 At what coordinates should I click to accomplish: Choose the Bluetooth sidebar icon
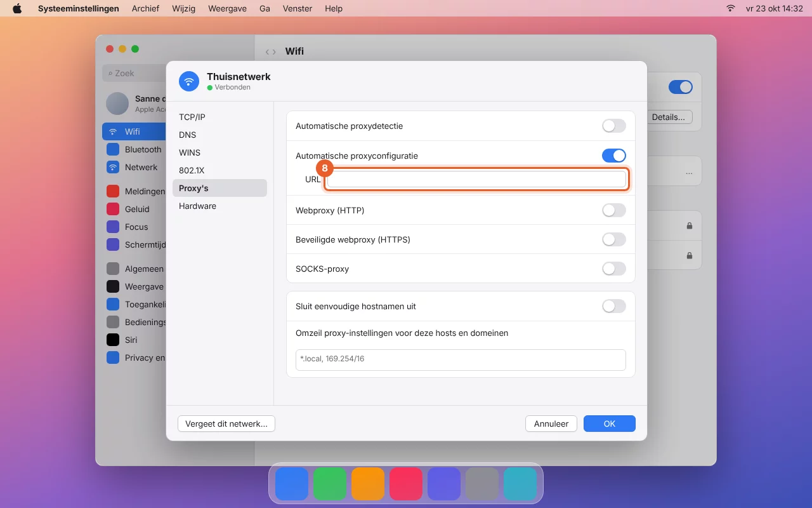click(x=113, y=149)
